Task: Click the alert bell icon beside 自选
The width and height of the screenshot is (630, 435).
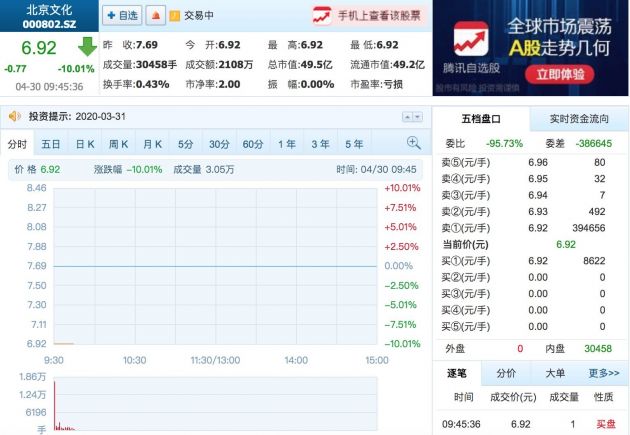Action: point(155,16)
